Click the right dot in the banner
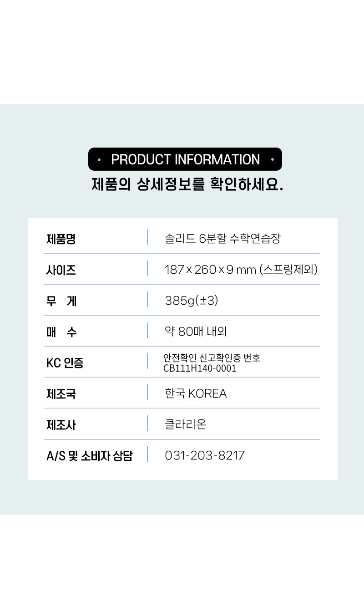 click(272, 159)
